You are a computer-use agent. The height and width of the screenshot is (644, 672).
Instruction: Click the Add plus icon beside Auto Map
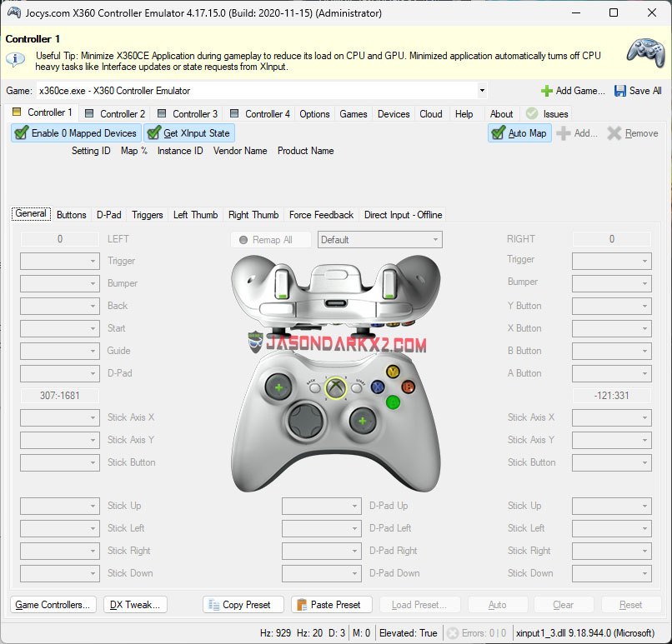(564, 132)
